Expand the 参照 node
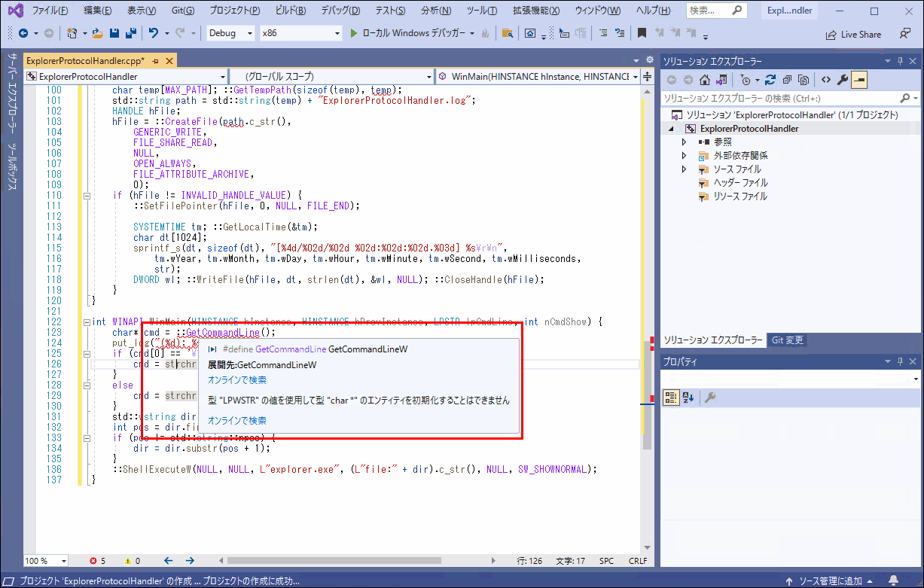This screenshot has height=588, width=924. coord(684,142)
